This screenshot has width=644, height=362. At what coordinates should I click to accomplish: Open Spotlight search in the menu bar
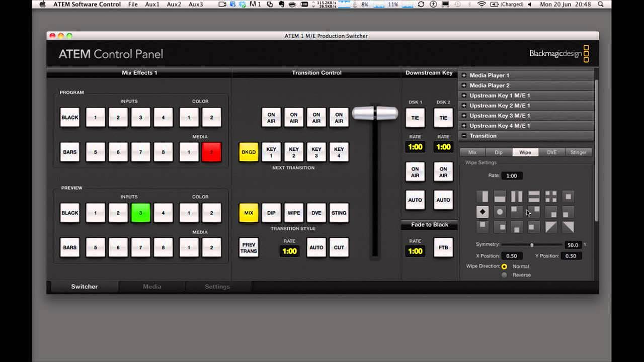coord(601,5)
